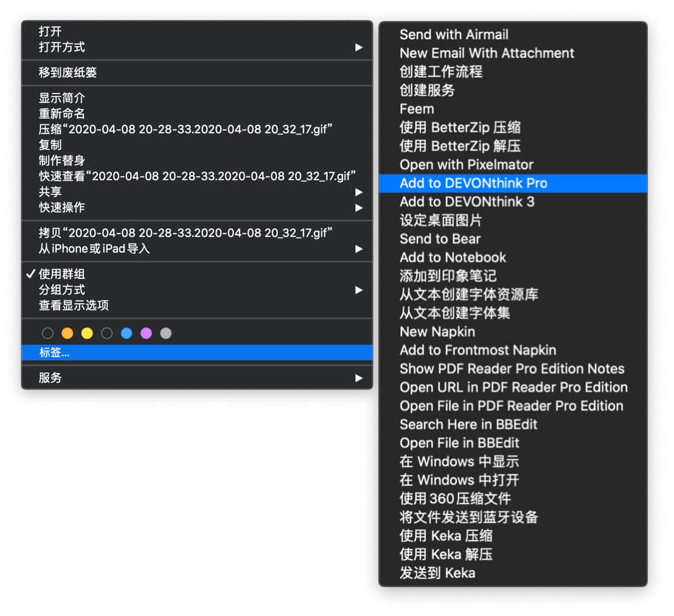
Task: Choose Add to DEVONthink Pro service
Action: [513, 183]
